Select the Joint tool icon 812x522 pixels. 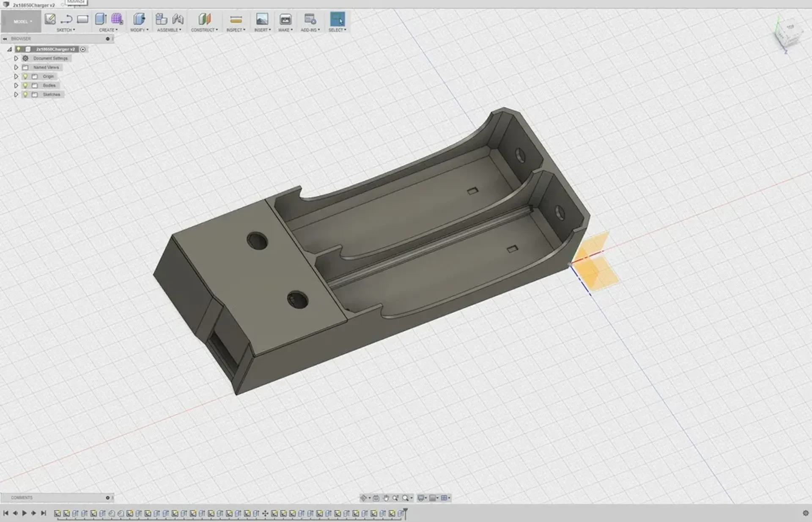click(x=178, y=19)
